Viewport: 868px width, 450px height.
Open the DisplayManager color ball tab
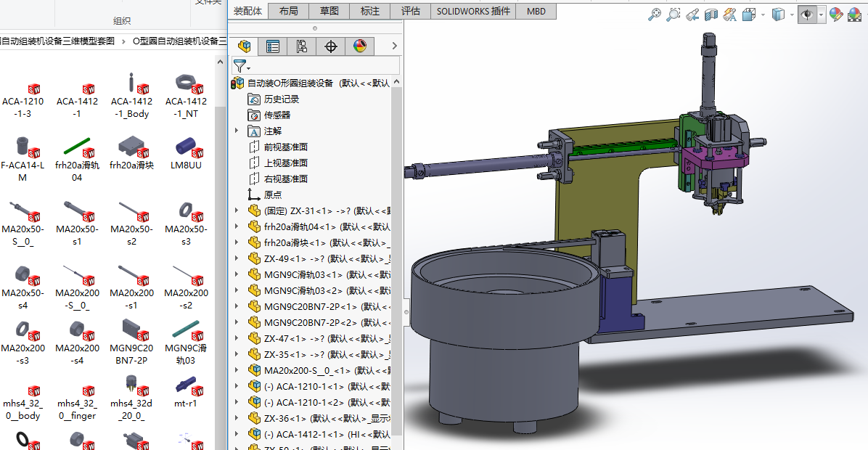click(x=359, y=46)
